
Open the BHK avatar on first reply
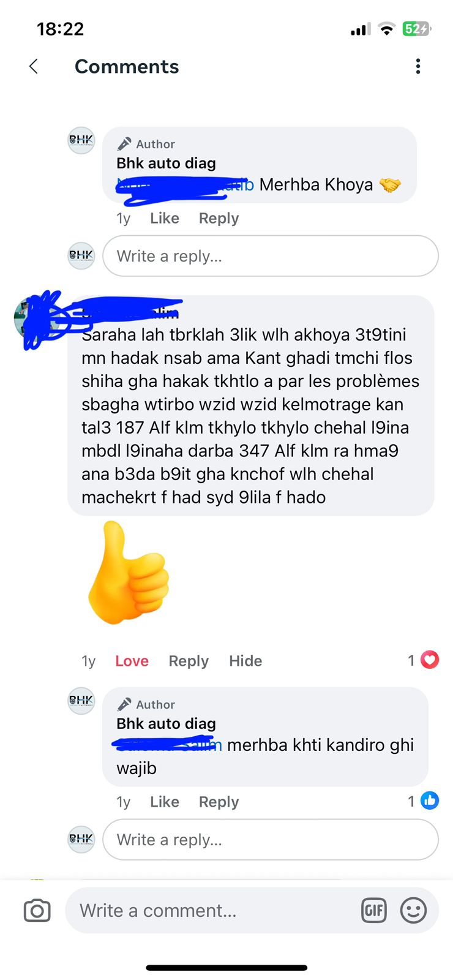point(81,140)
